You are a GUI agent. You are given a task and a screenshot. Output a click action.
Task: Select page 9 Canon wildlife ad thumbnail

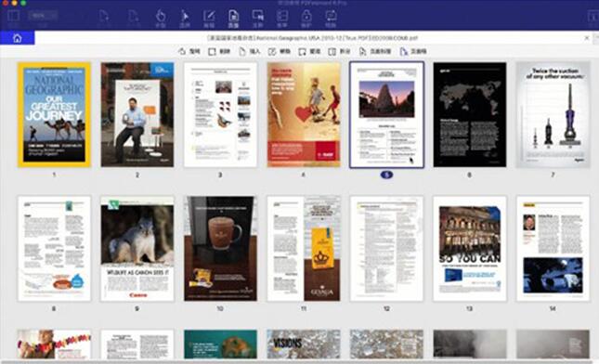click(x=137, y=248)
